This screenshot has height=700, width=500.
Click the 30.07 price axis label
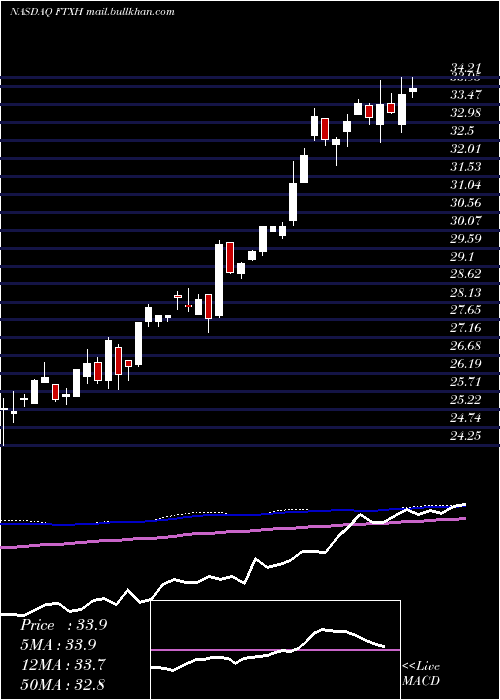click(466, 221)
